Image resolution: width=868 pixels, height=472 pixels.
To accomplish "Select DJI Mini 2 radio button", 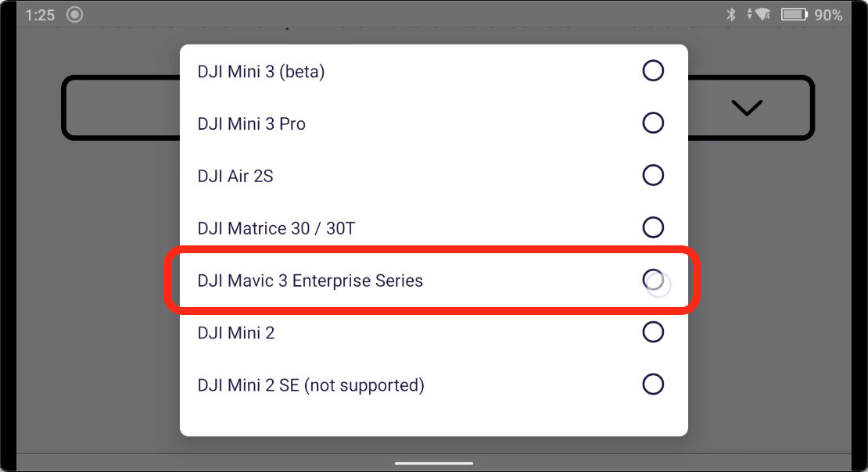I will pyautogui.click(x=653, y=332).
